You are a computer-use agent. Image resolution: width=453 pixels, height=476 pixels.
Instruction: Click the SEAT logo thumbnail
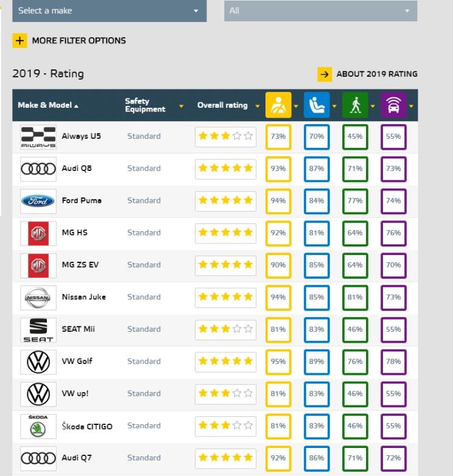[x=38, y=330]
